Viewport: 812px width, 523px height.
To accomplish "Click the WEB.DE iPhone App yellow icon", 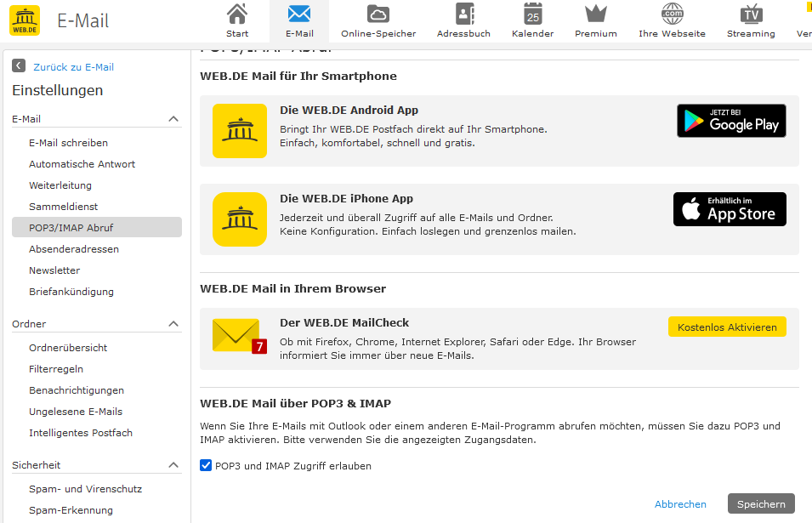I will tap(240, 219).
